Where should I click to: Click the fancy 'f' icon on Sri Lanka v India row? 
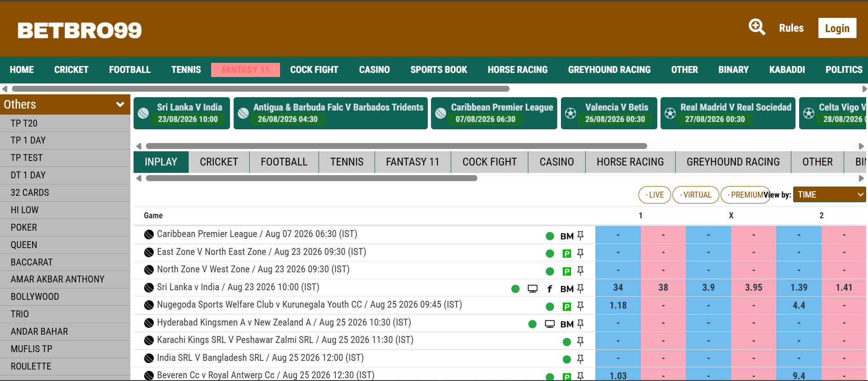tap(549, 289)
